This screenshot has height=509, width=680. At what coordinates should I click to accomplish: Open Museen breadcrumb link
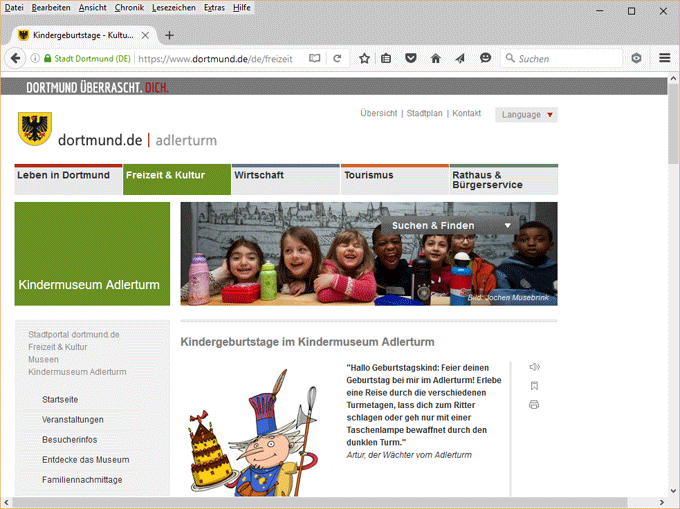(43, 359)
